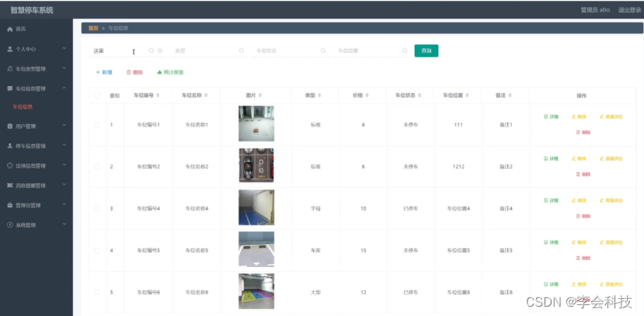Sort the 车位位置 column with its arrows
This screenshot has width=644, height=316.
pyautogui.click(x=468, y=95)
